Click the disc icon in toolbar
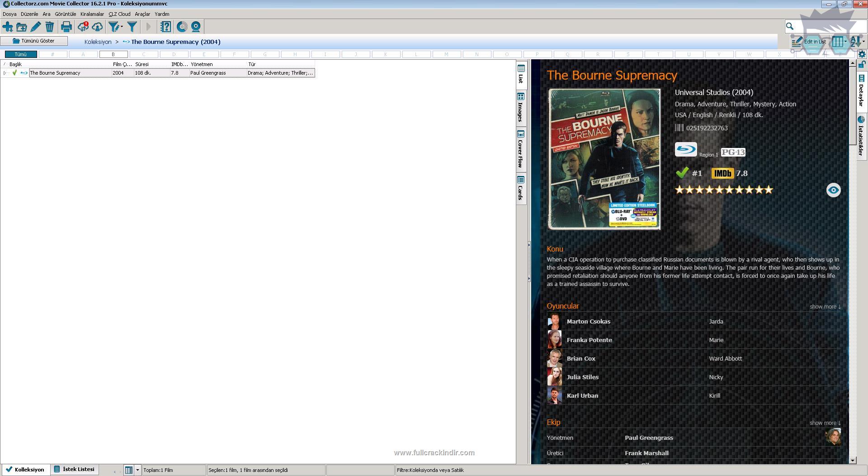The image size is (868, 476). click(182, 27)
